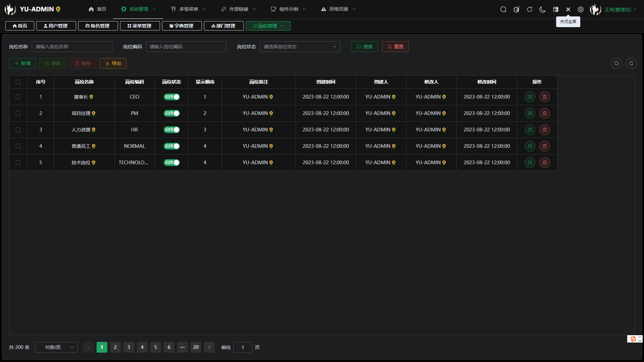Click the 岗位名称 input field
This screenshot has height=362, width=644.
pyautogui.click(x=72, y=47)
